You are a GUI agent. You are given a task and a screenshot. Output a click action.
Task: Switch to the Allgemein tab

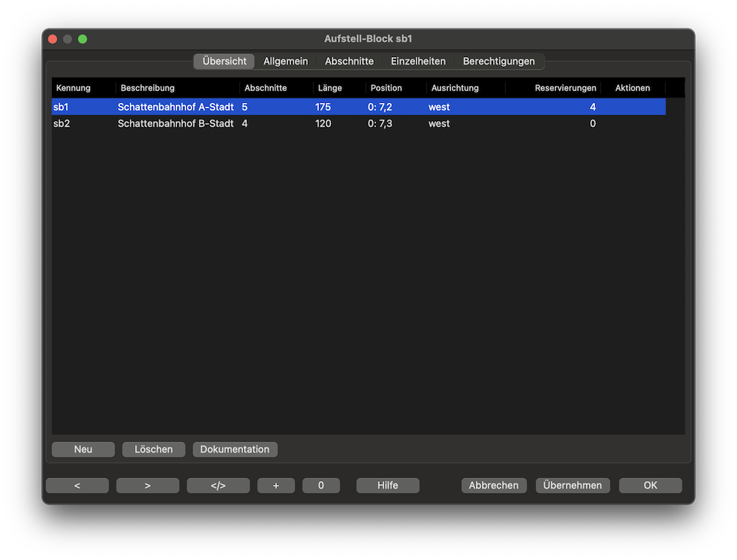285,62
